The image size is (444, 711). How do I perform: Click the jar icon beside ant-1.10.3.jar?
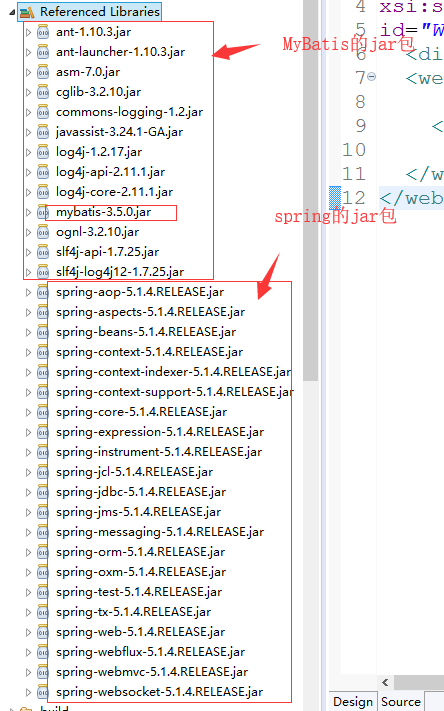point(43,32)
